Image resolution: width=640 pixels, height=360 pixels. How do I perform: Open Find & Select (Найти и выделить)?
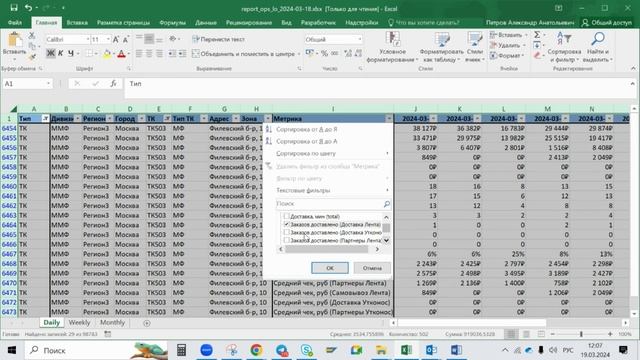(598, 47)
